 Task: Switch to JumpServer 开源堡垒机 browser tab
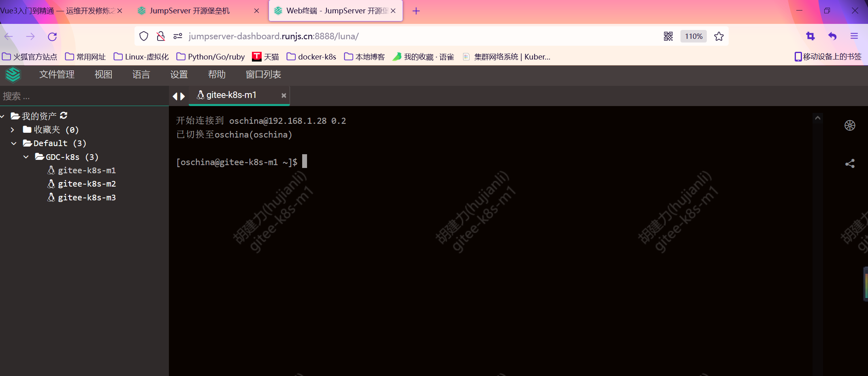(190, 11)
